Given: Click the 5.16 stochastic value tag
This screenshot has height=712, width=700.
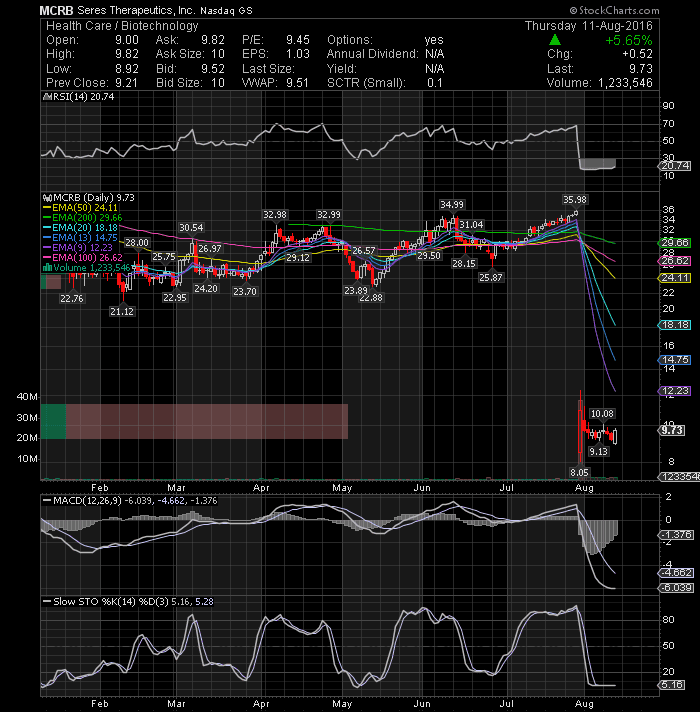Looking at the screenshot, I should pos(672,685).
